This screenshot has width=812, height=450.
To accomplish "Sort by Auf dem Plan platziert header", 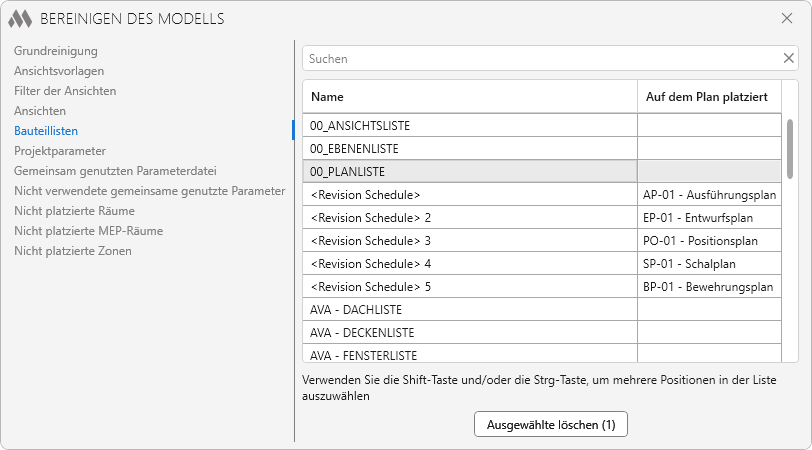I will tap(706, 97).
